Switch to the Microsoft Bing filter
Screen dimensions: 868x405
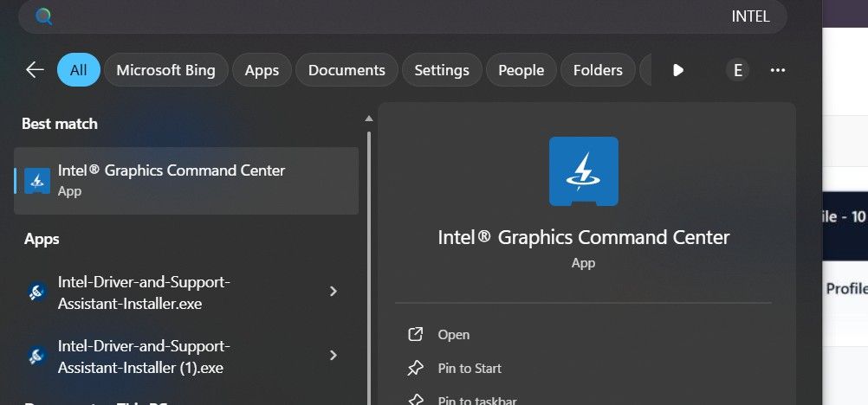click(165, 70)
